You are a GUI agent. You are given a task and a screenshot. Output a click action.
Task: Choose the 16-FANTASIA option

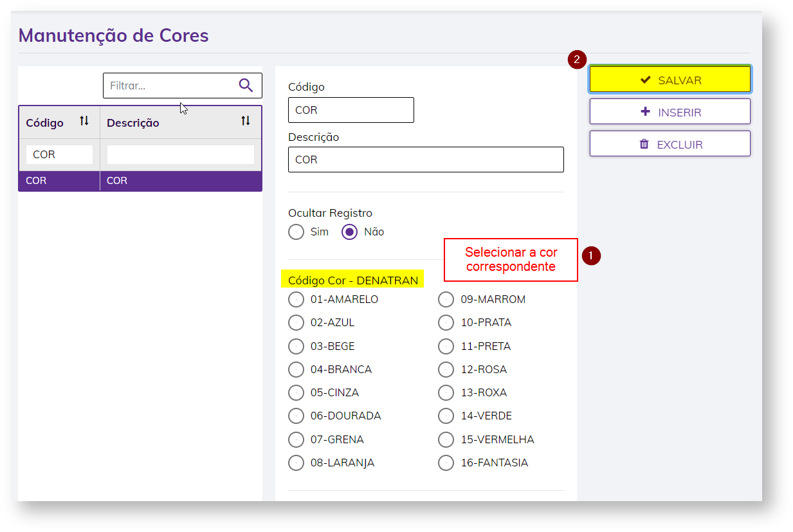pos(446,463)
